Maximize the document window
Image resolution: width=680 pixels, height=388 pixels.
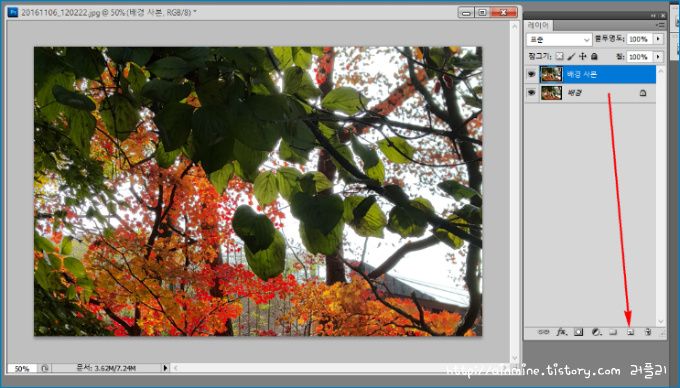482,13
